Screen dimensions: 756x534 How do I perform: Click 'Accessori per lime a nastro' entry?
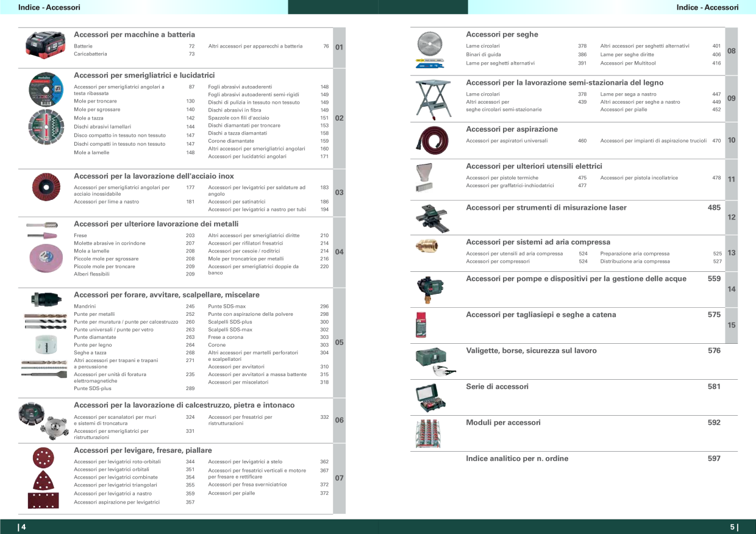pyautogui.click(x=106, y=202)
